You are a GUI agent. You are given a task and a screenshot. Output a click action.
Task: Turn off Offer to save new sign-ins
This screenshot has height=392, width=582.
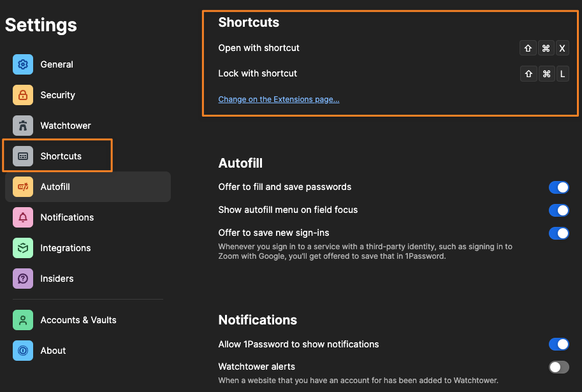point(558,233)
